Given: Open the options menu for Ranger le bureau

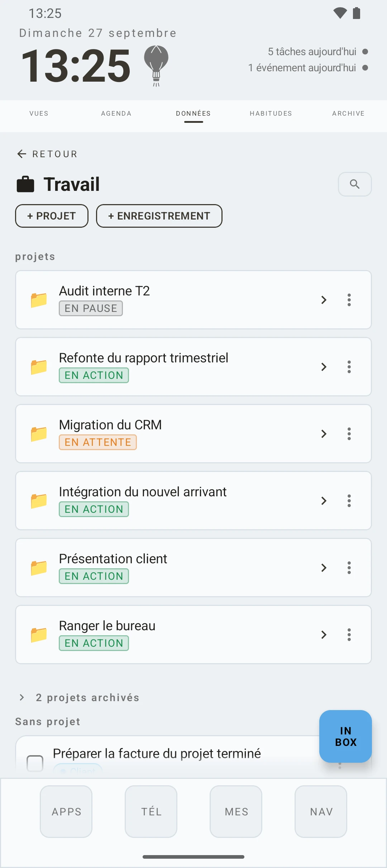Looking at the screenshot, I should [349, 635].
